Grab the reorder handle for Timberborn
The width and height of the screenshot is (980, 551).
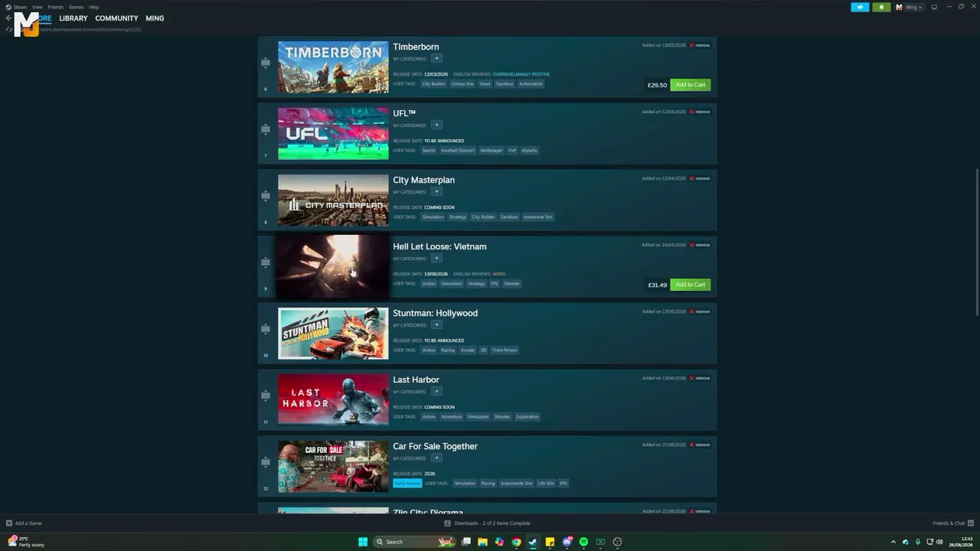point(266,63)
